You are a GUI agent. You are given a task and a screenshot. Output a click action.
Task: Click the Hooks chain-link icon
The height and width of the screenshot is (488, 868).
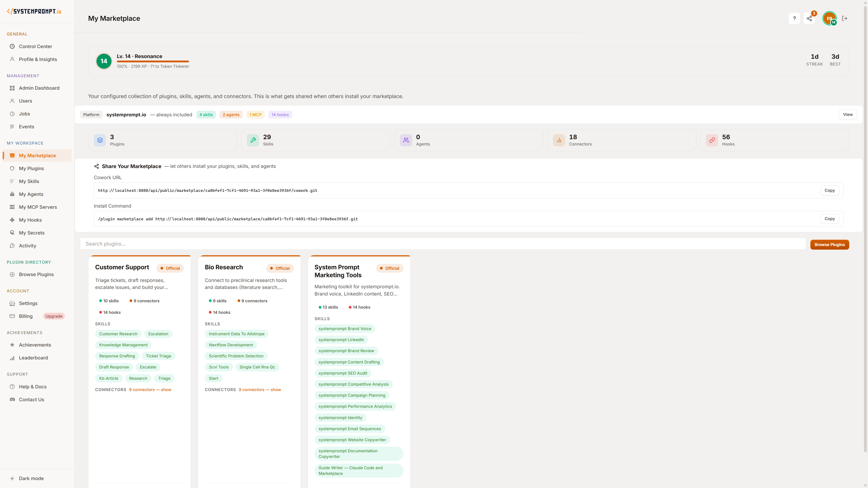pyautogui.click(x=712, y=140)
